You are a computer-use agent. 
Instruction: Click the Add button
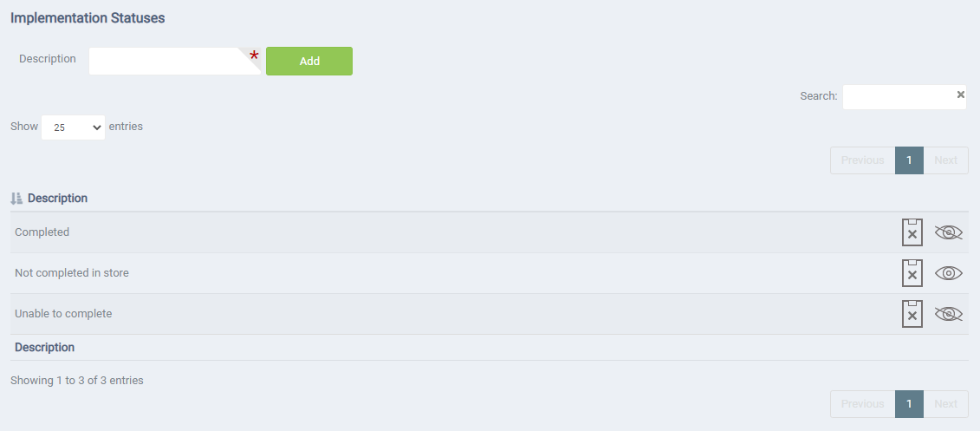pyautogui.click(x=309, y=62)
